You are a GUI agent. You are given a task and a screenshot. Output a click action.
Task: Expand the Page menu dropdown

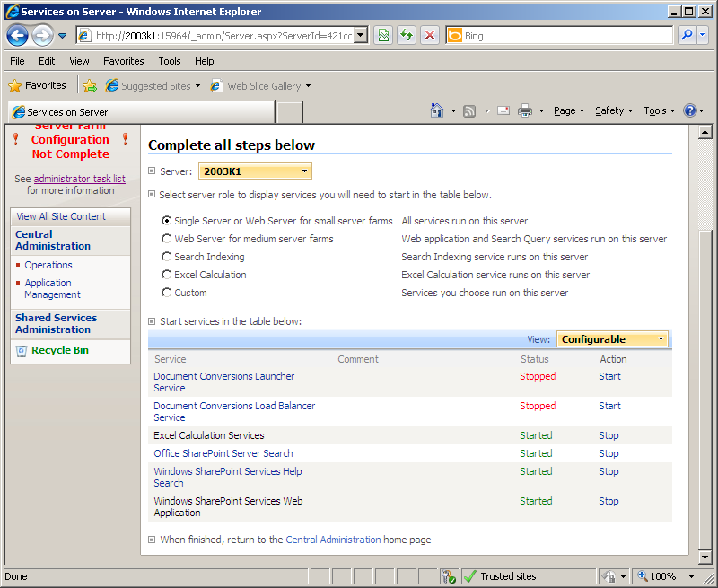click(569, 110)
